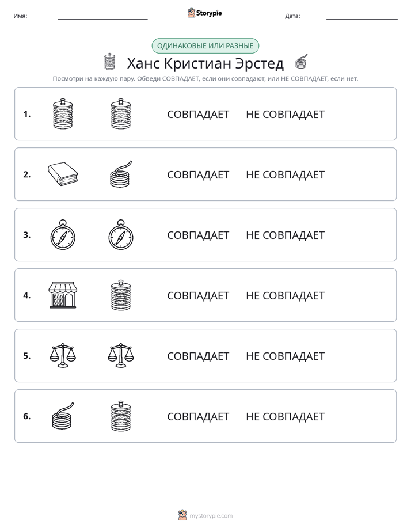Click the voltaic pile icon in row 6
The width and height of the screenshot is (411, 532).
[121, 416]
